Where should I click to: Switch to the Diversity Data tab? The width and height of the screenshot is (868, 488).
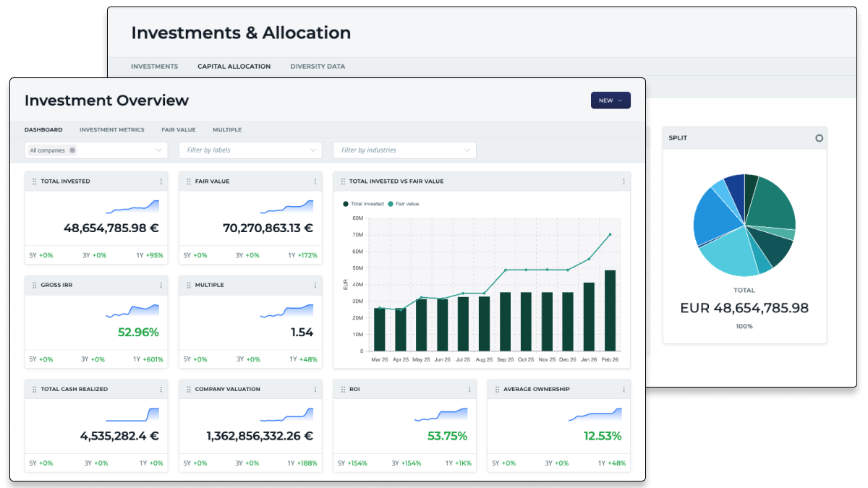[318, 67]
